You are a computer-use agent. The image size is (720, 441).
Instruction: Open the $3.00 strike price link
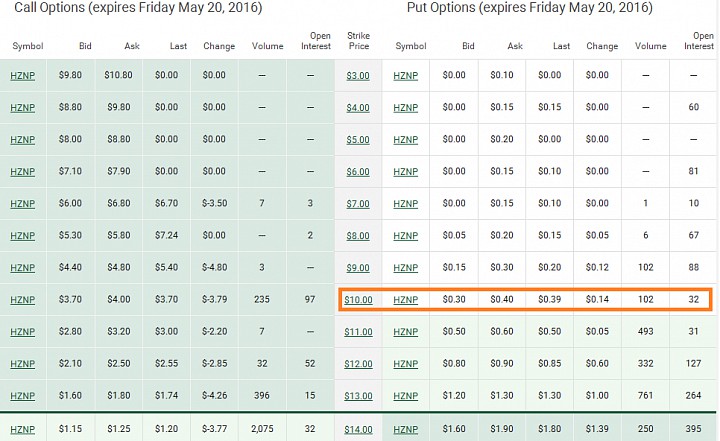pyautogui.click(x=358, y=75)
